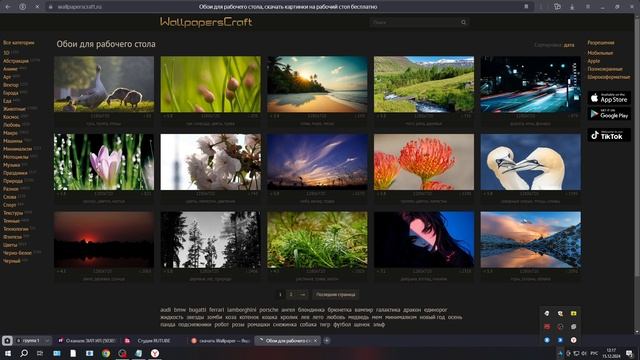Go to pagination page 2
This screenshot has width=640, height=360.
[291, 294]
